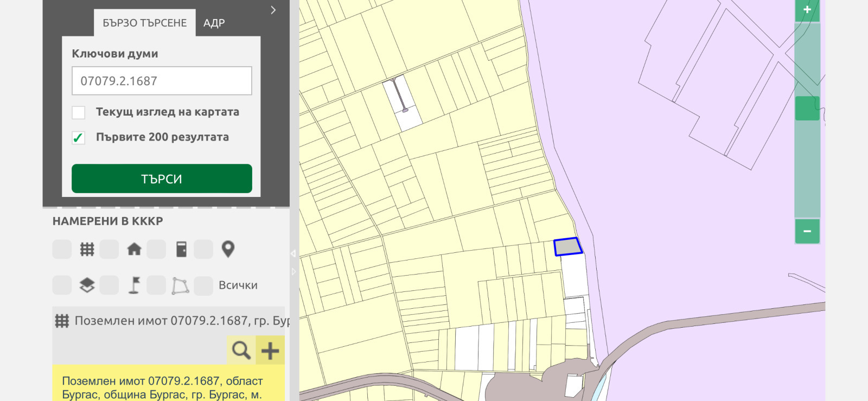Click the green zoom slider handle
The width and height of the screenshot is (868, 401).
[x=807, y=109]
